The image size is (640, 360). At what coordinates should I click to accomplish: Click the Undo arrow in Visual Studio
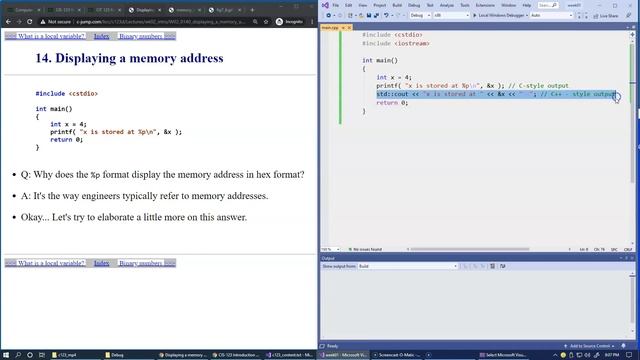[x=386, y=16]
